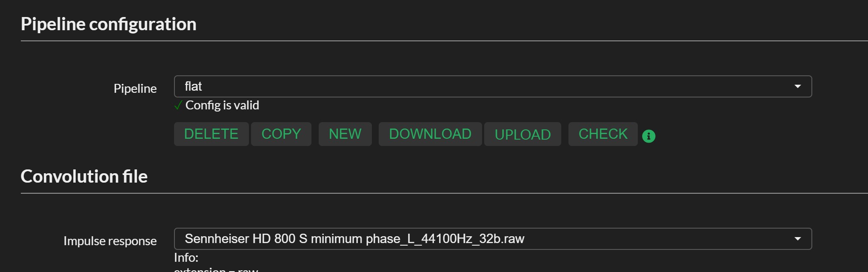Image resolution: width=868 pixels, height=272 pixels.
Task: Validate the config with the CHECK button
Action: pyautogui.click(x=603, y=134)
